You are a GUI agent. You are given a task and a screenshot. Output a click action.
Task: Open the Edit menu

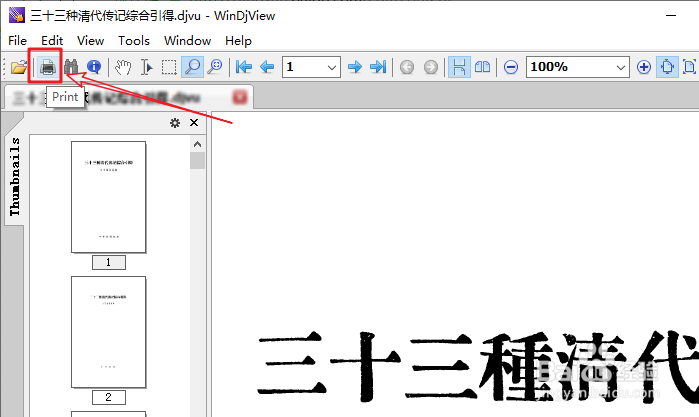(x=52, y=41)
